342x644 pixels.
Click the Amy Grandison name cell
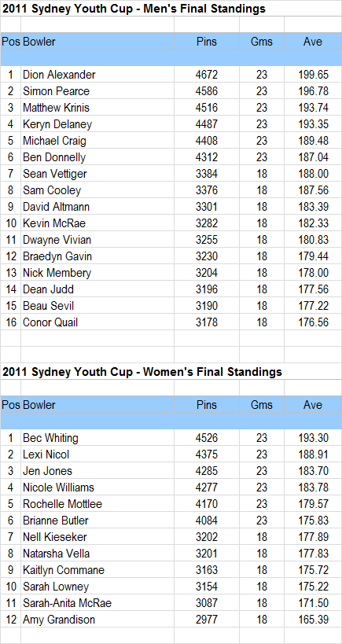coord(97,620)
